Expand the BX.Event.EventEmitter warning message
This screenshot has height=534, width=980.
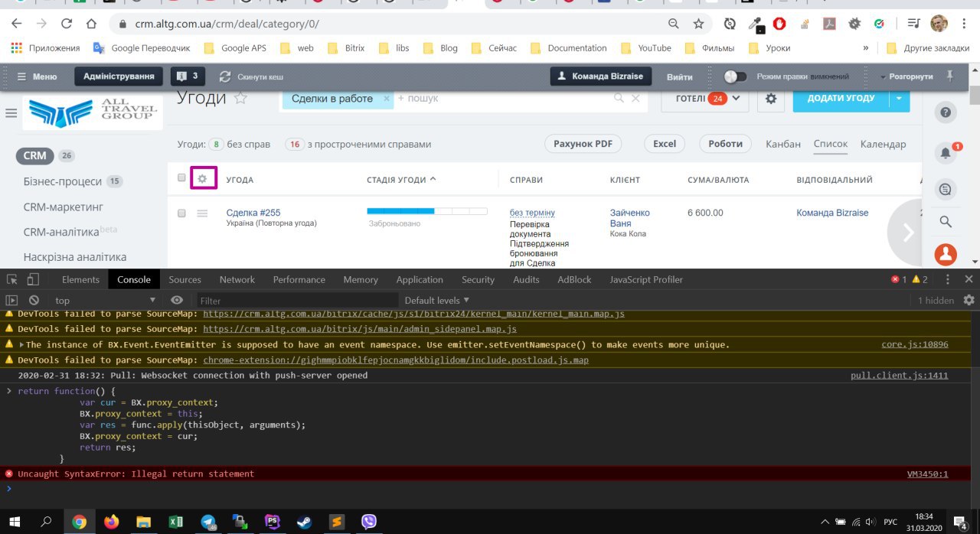pyautogui.click(x=21, y=344)
